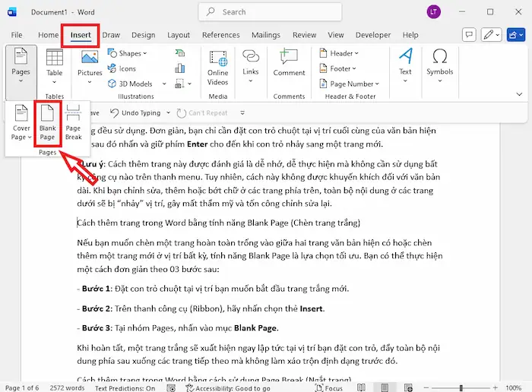Viewport: 532px width, 392px height.
Task: Click in the Search box
Action: pos(266,12)
